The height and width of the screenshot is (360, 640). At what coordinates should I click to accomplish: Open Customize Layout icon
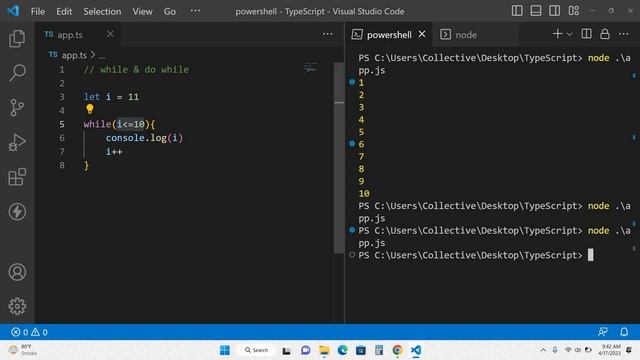point(573,11)
